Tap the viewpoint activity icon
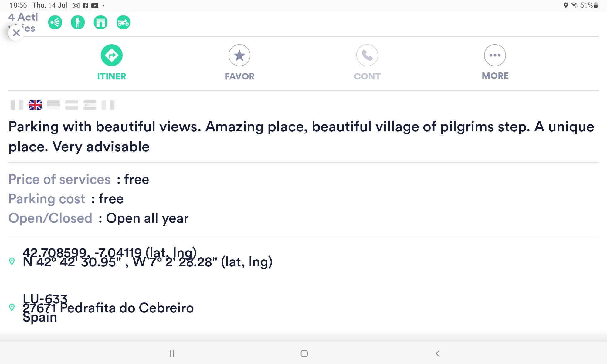 55,22
